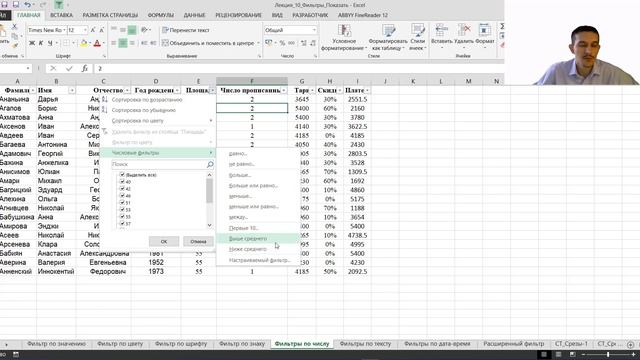Click the Font color red swatch
Viewport: 640px width, 360px height.
pyautogui.click(x=97, y=43)
